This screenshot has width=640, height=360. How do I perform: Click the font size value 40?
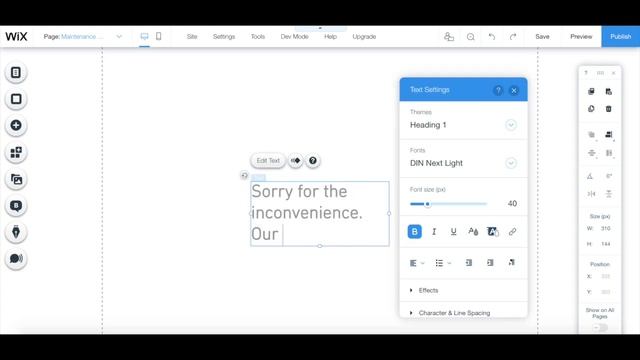[x=512, y=204]
